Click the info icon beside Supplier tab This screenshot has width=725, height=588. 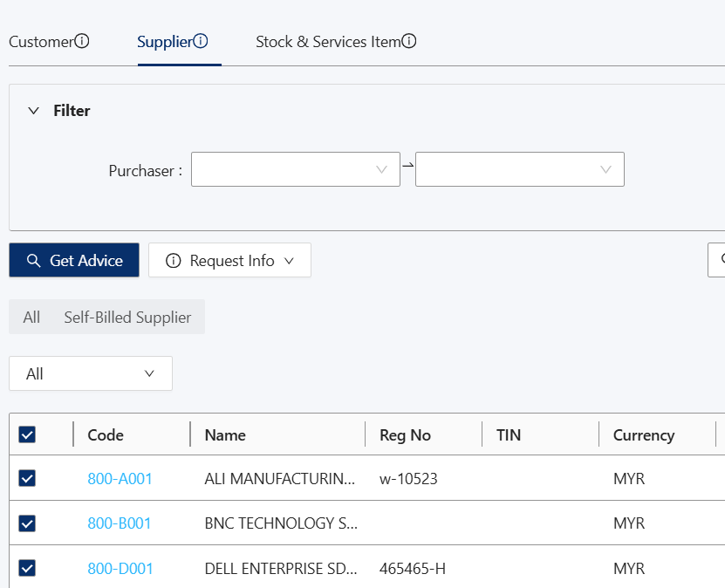point(201,41)
